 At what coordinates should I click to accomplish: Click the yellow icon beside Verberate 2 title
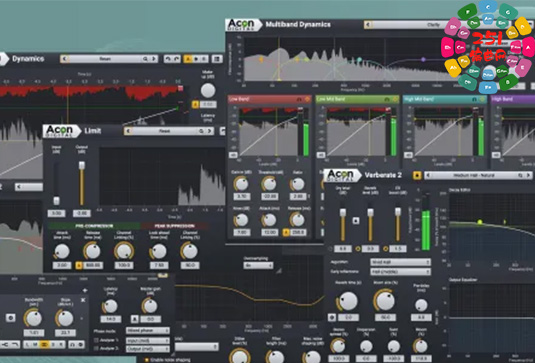(417, 175)
